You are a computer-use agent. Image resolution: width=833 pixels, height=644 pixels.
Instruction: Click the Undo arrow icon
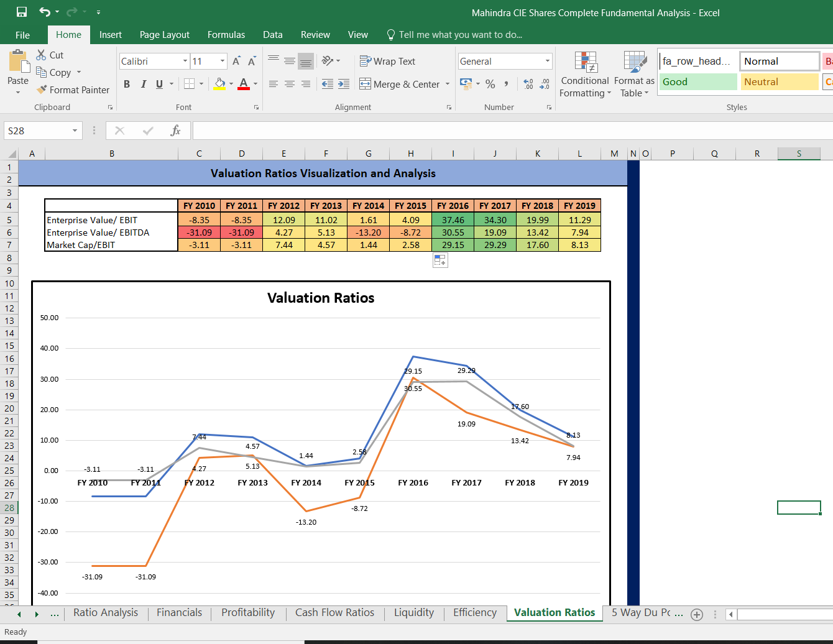(45, 12)
